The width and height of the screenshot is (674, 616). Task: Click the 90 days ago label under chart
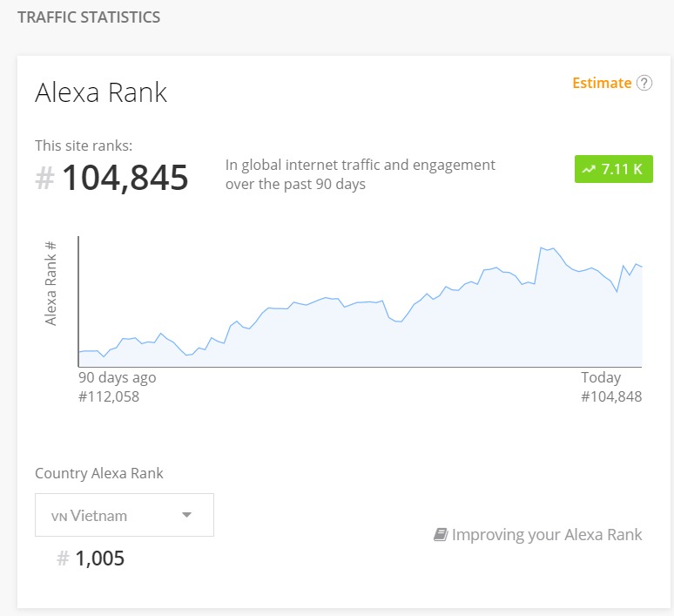coord(117,377)
